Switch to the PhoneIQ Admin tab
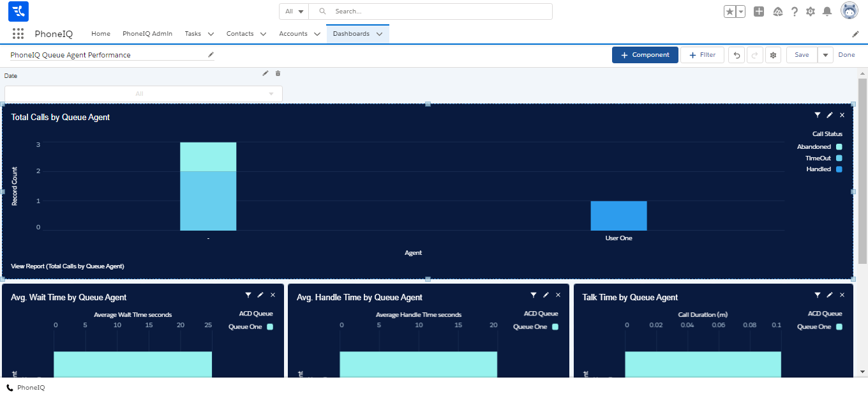868x398 pixels. point(147,34)
